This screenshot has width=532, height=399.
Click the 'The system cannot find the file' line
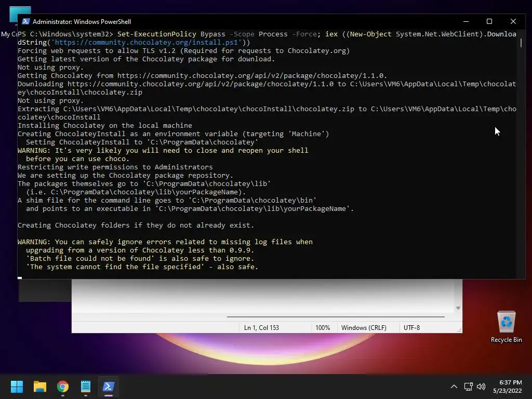[142, 267]
